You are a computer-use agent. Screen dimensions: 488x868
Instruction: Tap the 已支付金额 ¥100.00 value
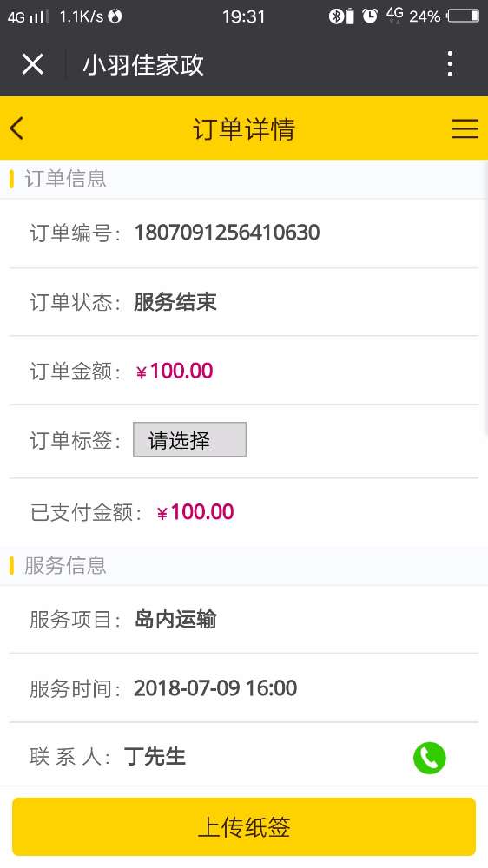[x=195, y=512]
